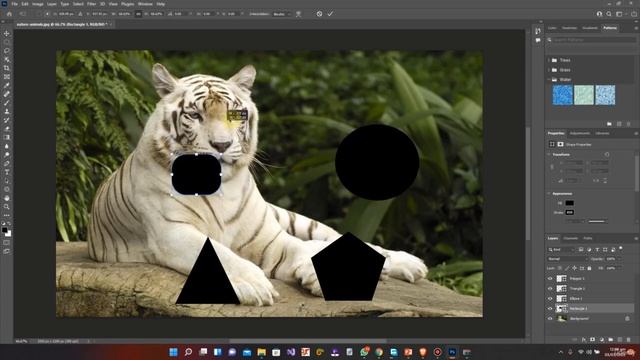Select the green Water pattern thumbnail

pos(584,96)
